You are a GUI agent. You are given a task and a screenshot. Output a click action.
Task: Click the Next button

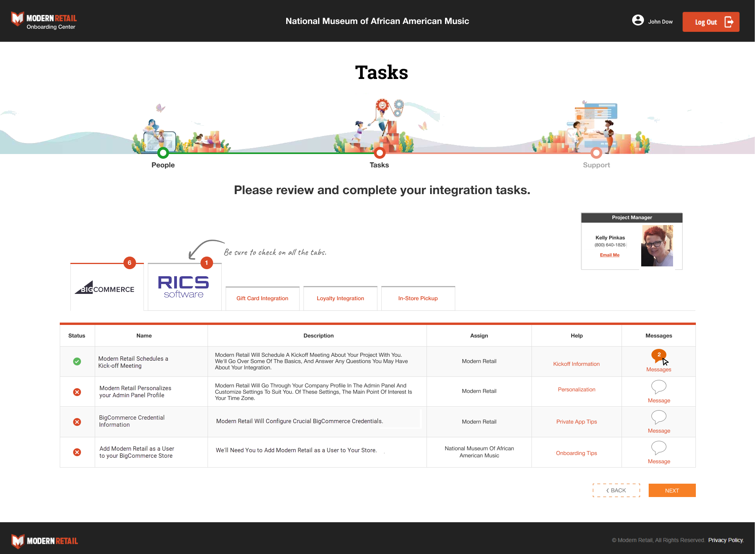pos(671,490)
